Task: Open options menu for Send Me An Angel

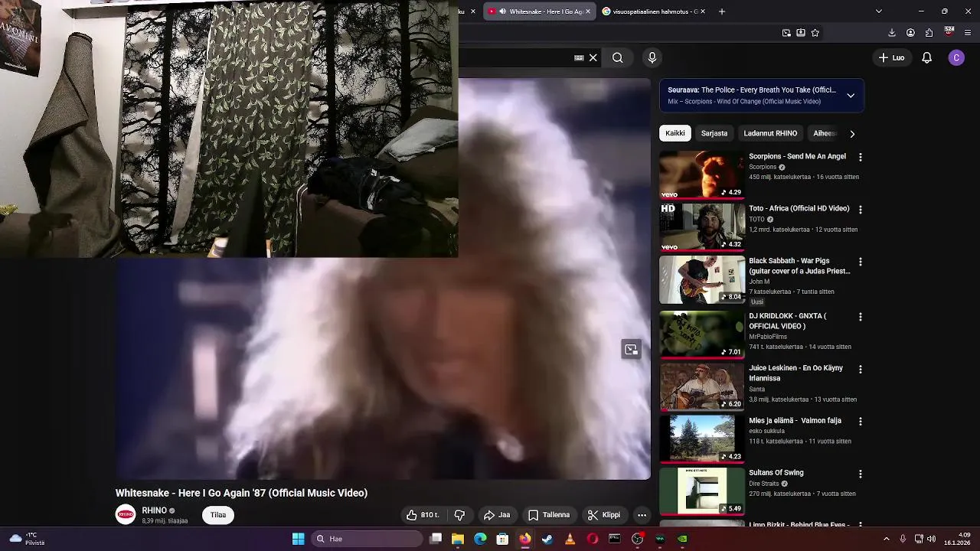Action: coord(860,157)
